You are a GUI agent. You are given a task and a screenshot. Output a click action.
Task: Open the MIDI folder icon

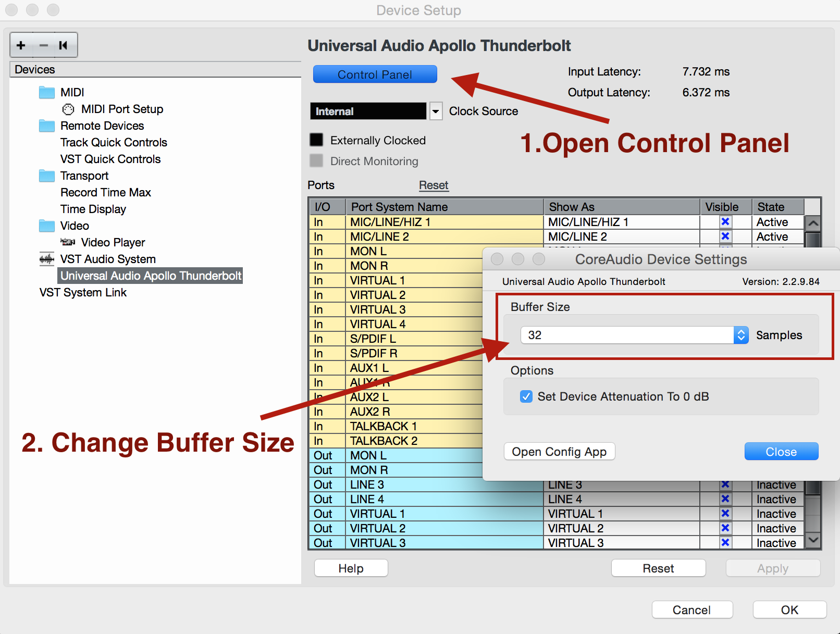[x=47, y=93]
